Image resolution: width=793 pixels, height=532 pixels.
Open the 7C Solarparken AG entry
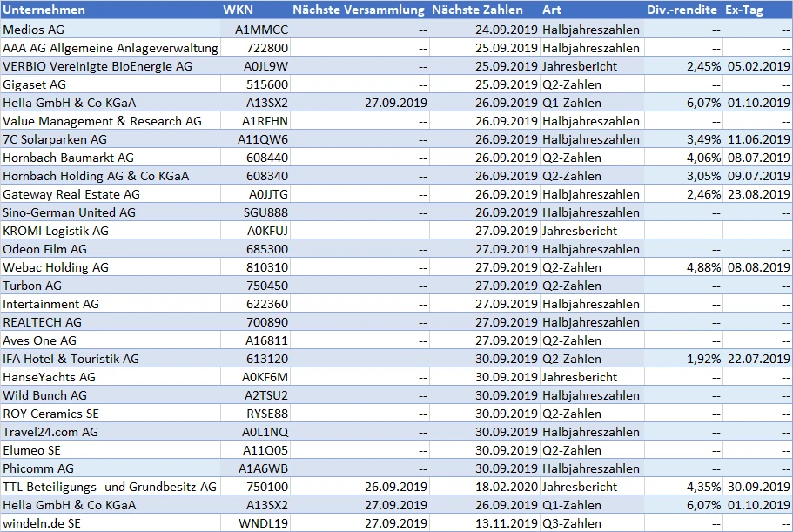pos(55,138)
